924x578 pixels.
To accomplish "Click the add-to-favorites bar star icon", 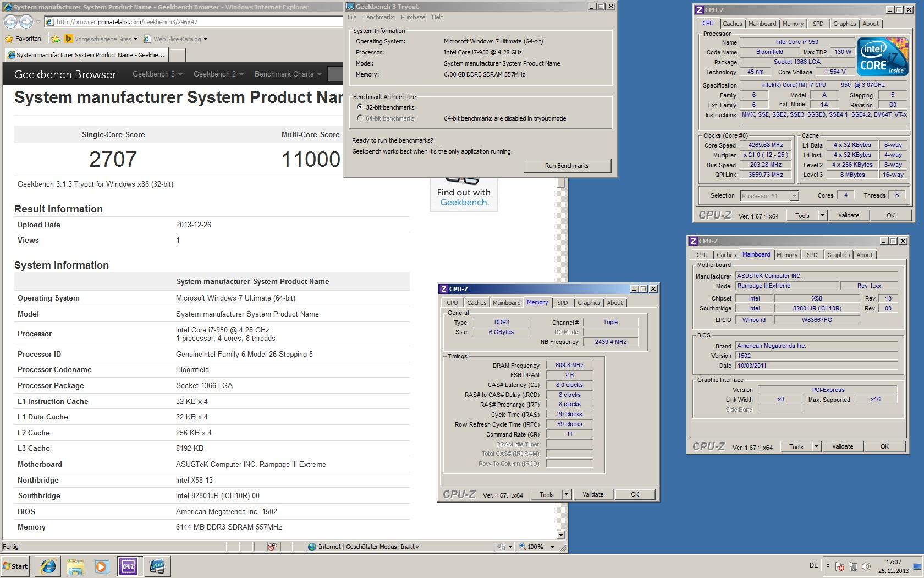I will [x=56, y=39].
